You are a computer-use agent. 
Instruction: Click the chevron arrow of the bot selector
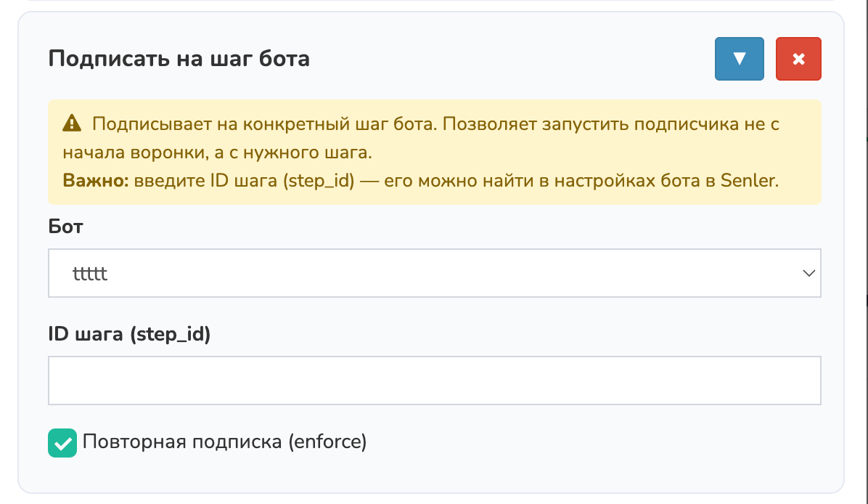(x=808, y=273)
